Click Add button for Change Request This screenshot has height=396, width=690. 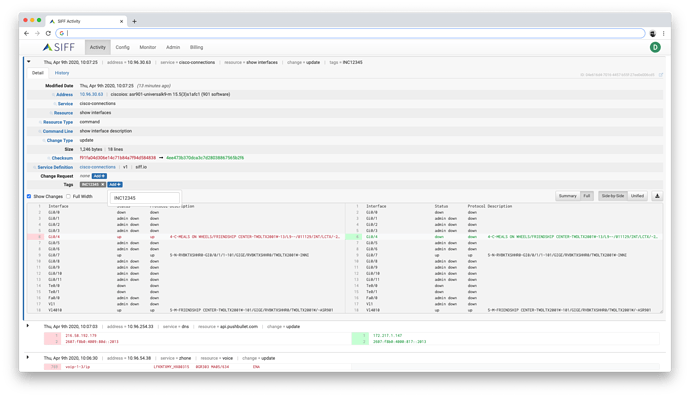pos(99,176)
